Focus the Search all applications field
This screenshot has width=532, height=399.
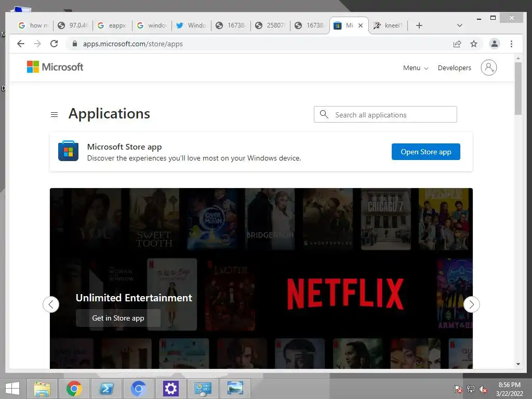pos(385,115)
